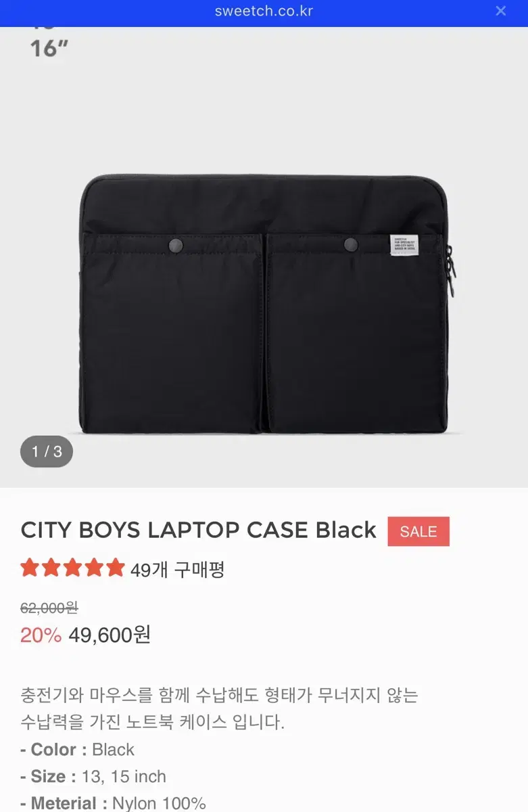Tap the right pocket snap button

tap(350, 244)
